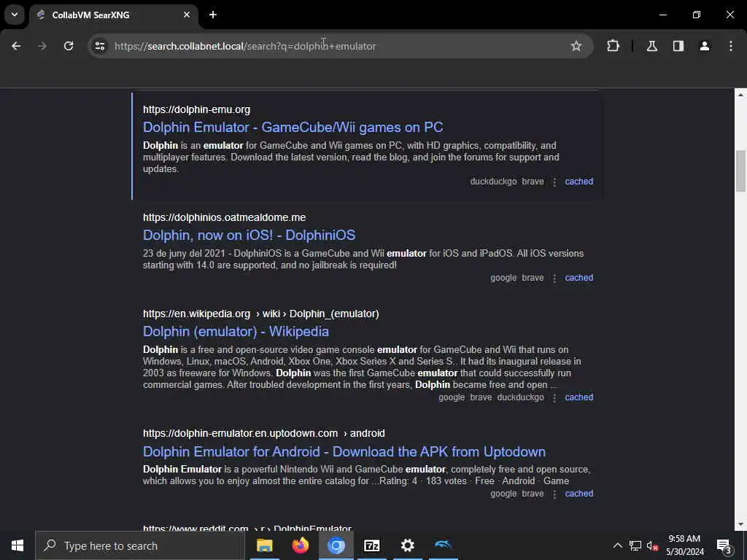Image resolution: width=747 pixels, height=560 pixels.
Task: Click the https://dolphinios.oatmealdome.me URL text
Action: (225, 217)
